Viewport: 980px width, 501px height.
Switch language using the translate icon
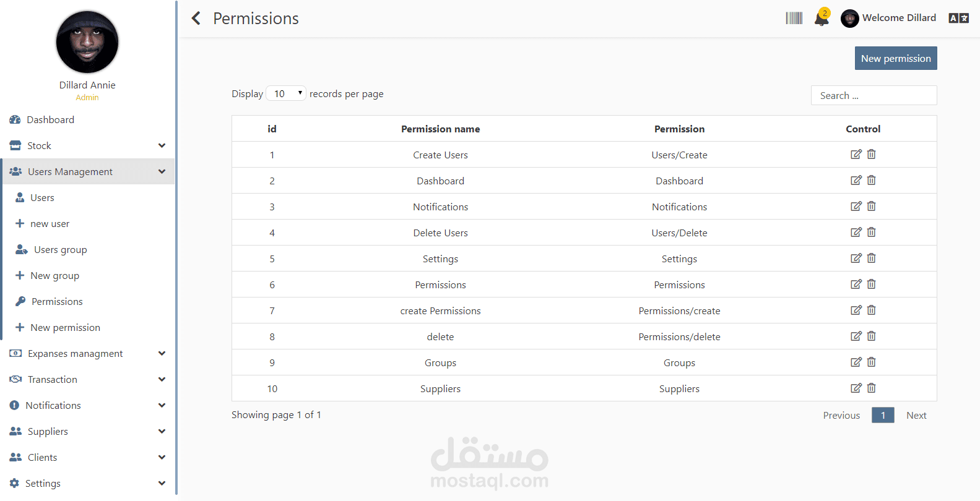pos(958,19)
